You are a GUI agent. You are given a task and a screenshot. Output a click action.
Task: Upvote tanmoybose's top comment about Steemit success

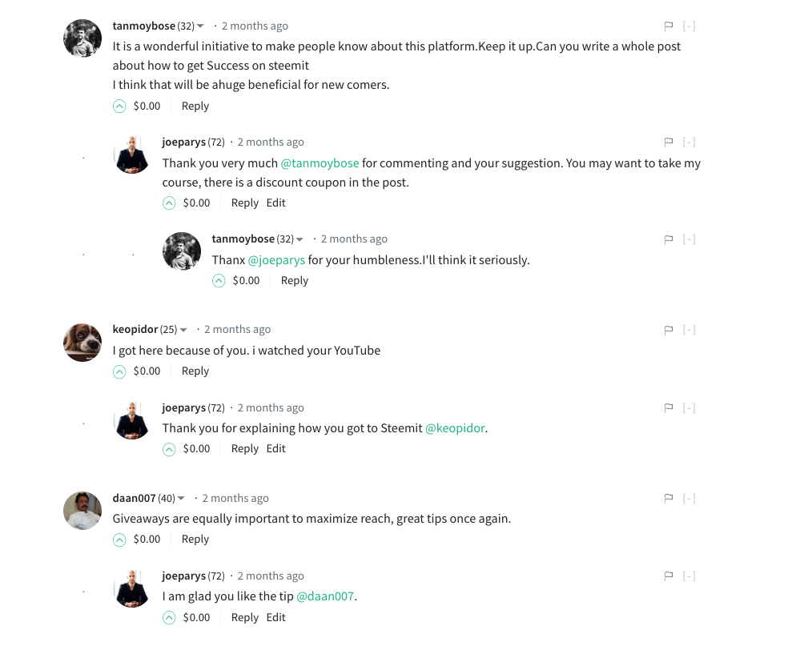[119, 106]
